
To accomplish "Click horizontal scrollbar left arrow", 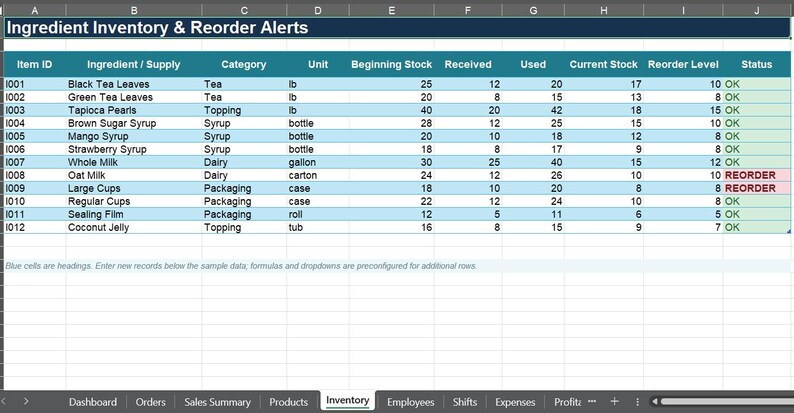I will [655, 401].
